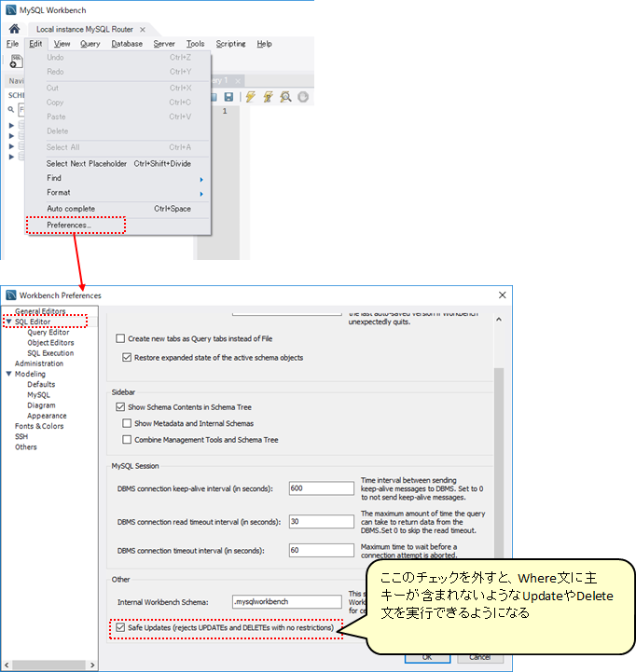Choose Select Next Placeholder menu entry

(118, 164)
